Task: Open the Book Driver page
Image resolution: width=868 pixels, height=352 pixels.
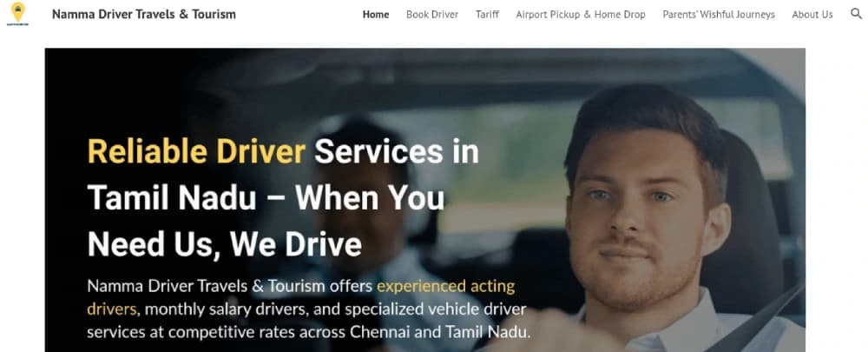Action: pos(432,15)
